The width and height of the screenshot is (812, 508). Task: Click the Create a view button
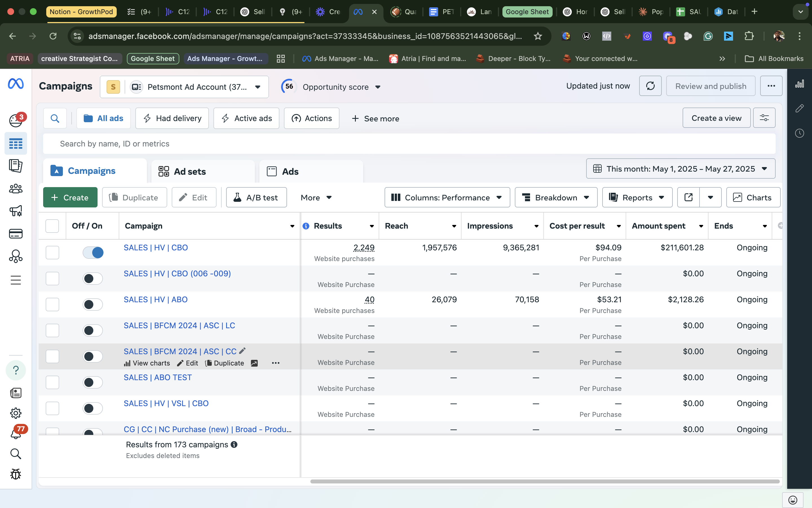pos(716,118)
